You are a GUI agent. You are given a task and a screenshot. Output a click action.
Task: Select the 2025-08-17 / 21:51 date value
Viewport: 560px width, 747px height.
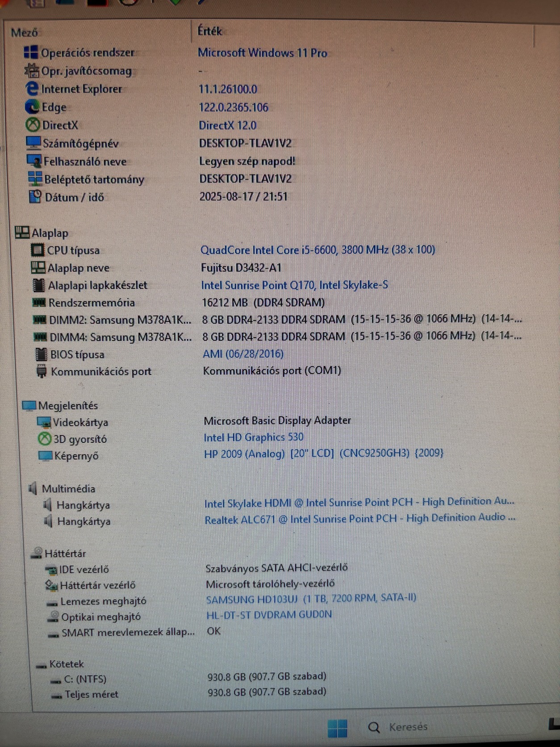coord(243,197)
